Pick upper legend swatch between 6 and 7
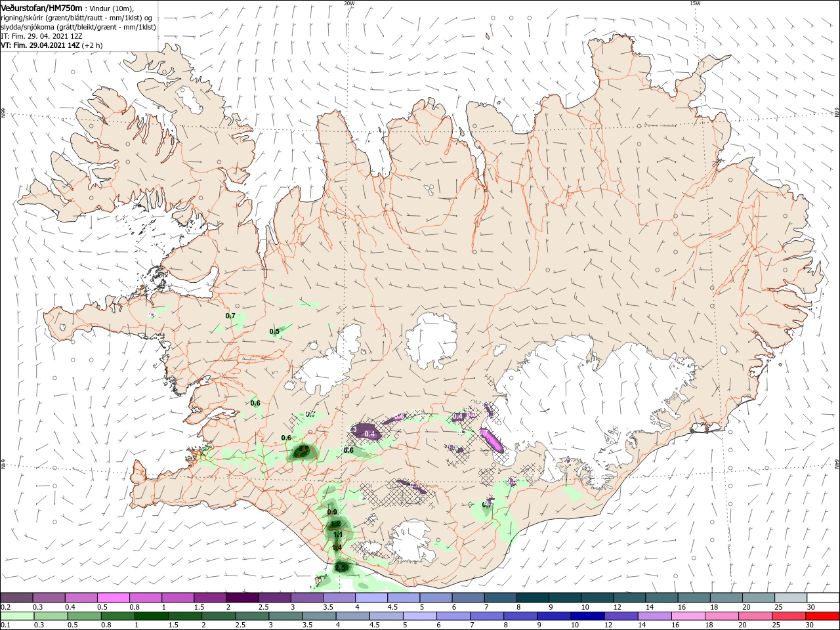 [468, 598]
